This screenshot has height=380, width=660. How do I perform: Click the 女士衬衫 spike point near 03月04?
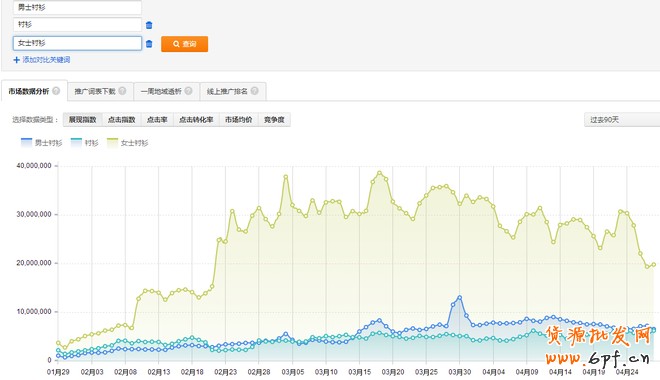(x=286, y=177)
